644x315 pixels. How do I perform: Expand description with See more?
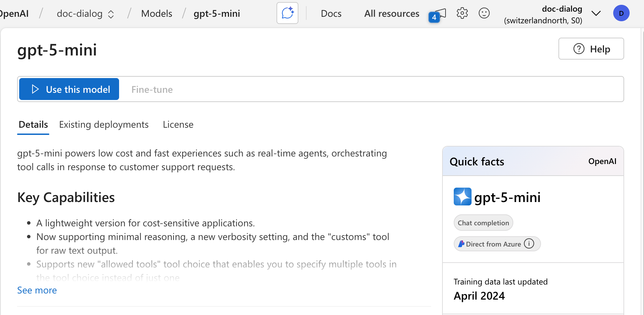(37, 290)
